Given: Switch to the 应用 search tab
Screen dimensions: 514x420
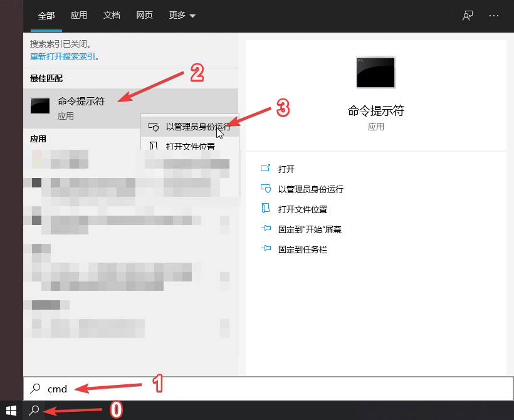Looking at the screenshot, I should [x=79, y=15].
